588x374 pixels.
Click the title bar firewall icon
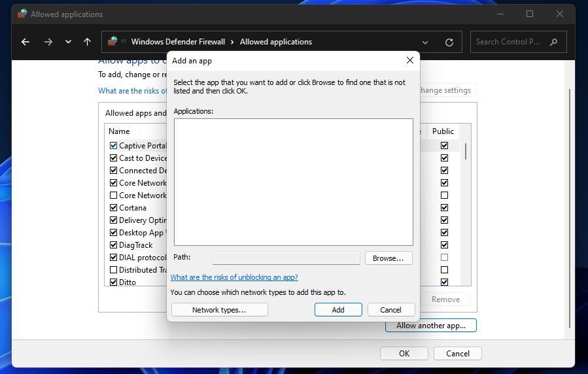(x=22, y=14)
